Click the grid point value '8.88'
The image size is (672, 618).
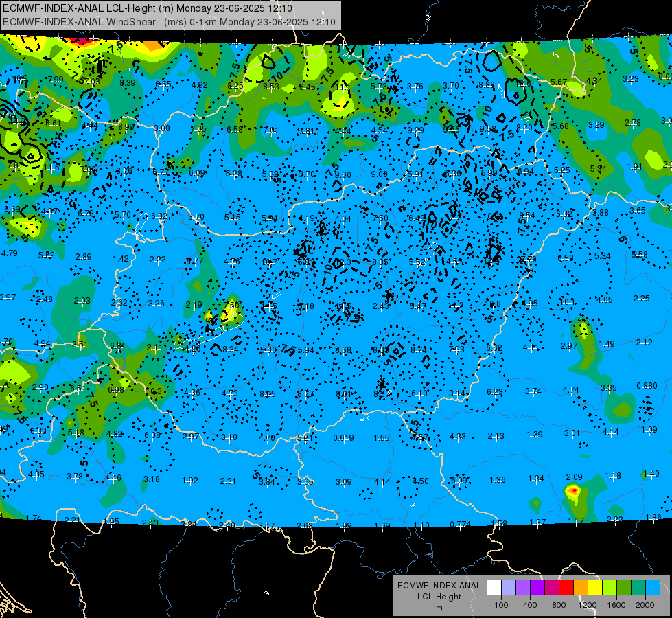[487, 85]
